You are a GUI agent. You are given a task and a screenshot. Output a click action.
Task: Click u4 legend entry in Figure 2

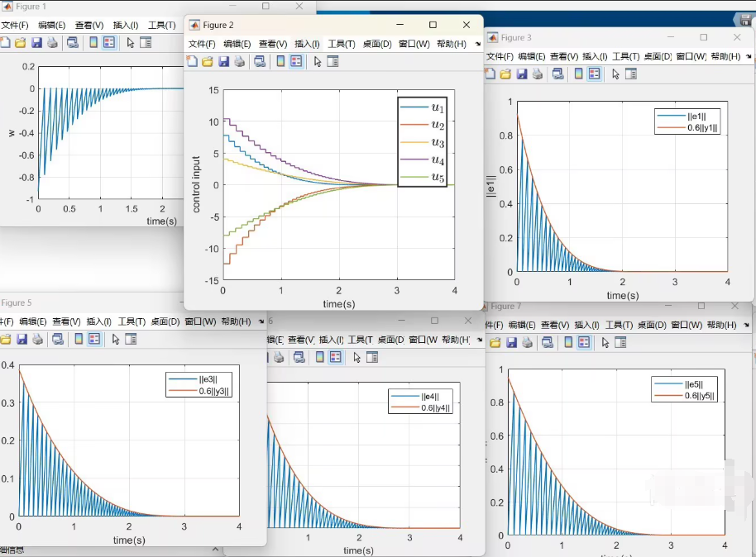coord(422,159)
